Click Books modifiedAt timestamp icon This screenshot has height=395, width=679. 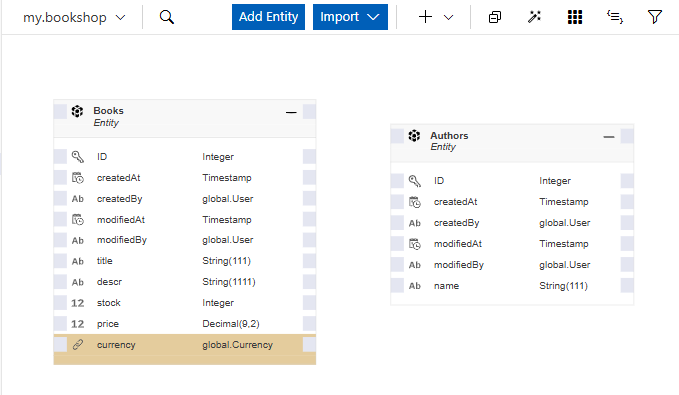coord(78,220)
